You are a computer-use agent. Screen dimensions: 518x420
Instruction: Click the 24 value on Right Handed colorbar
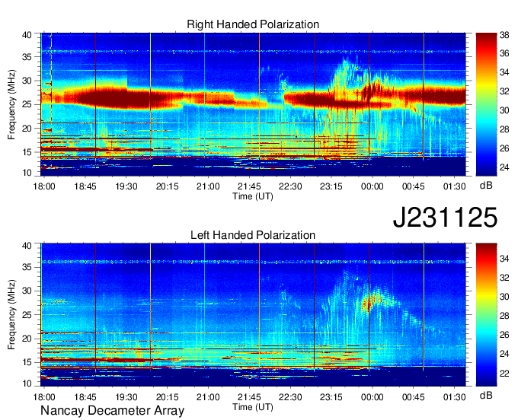point(504,167)
